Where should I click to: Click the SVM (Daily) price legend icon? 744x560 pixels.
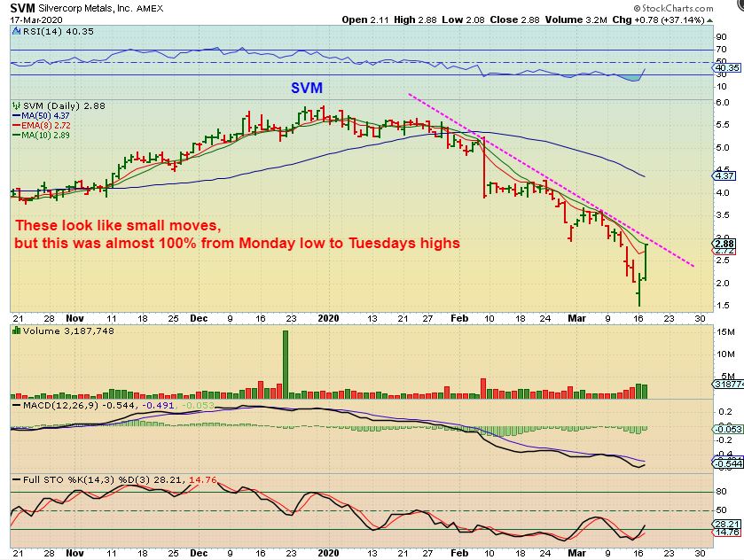coord(17,105)
